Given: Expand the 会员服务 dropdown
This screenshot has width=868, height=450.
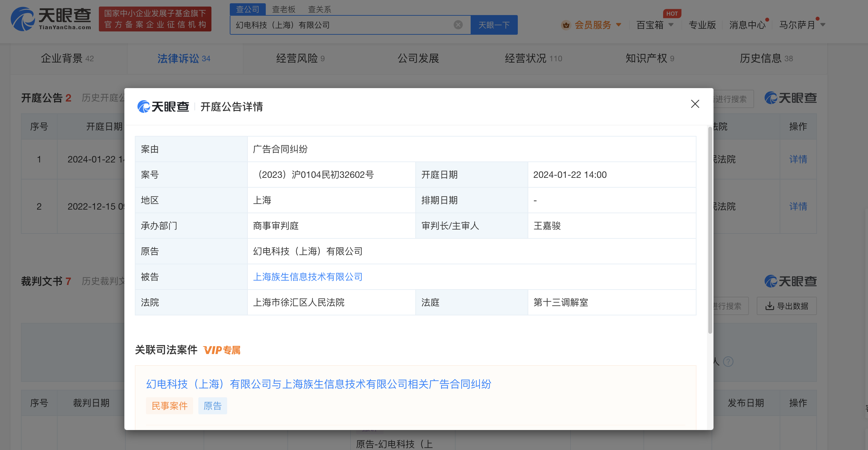Looking at the screenshot, I should click(619, 25).
